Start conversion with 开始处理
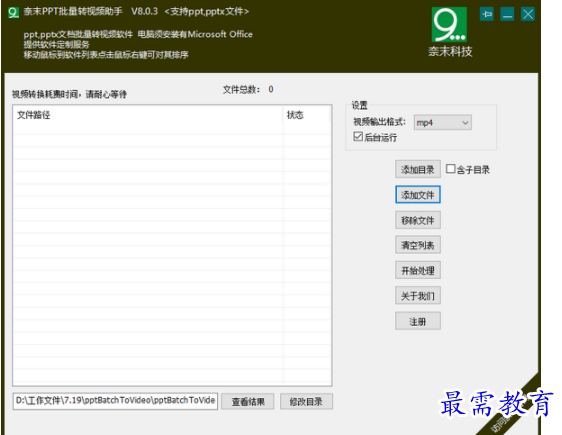 pos(418,271)
